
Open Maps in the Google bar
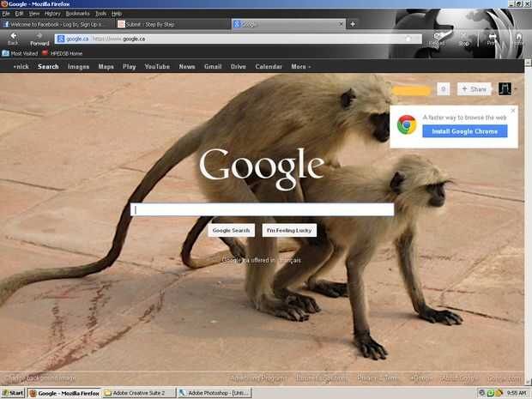tap(106, 67)
